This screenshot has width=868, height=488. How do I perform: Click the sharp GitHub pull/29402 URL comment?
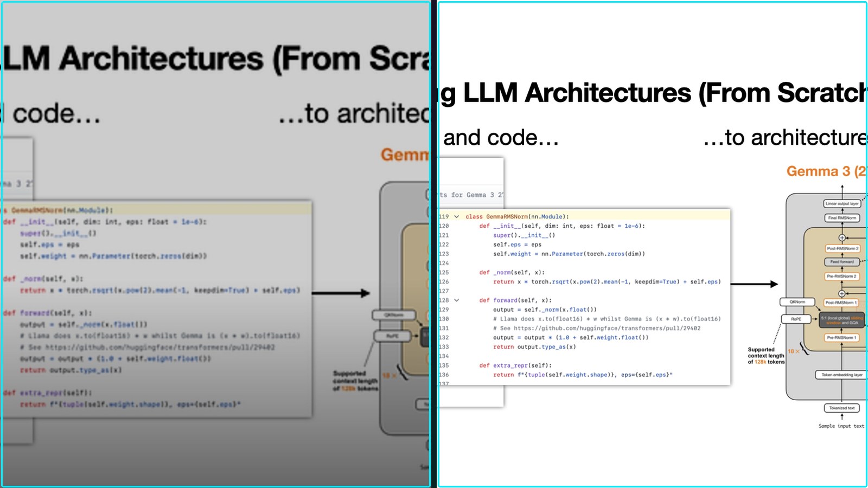(597, 328)
